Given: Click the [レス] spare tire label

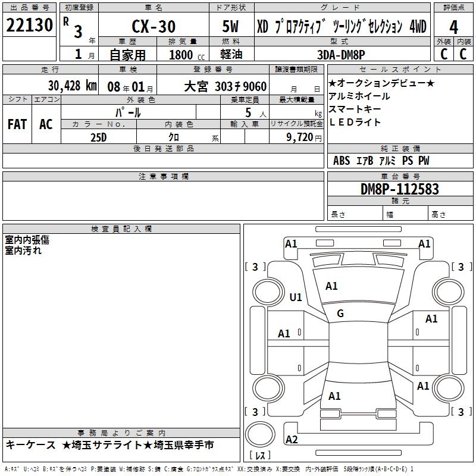Looking at the screenshot, I should pos(260,455).
